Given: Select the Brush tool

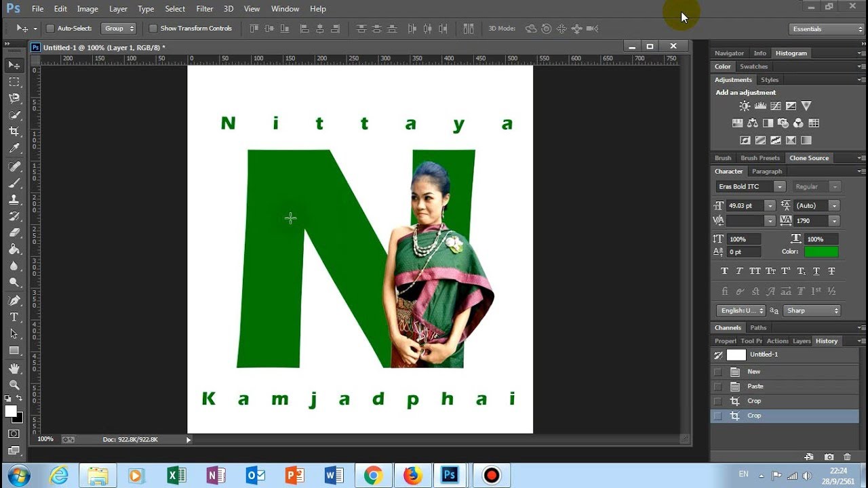Looking at the screenshot, I should [14, 183].
